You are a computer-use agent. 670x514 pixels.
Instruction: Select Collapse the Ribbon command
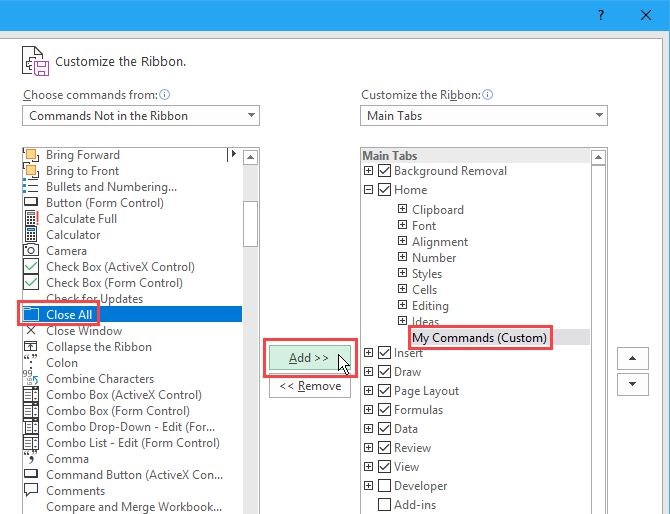coord(99,347)
